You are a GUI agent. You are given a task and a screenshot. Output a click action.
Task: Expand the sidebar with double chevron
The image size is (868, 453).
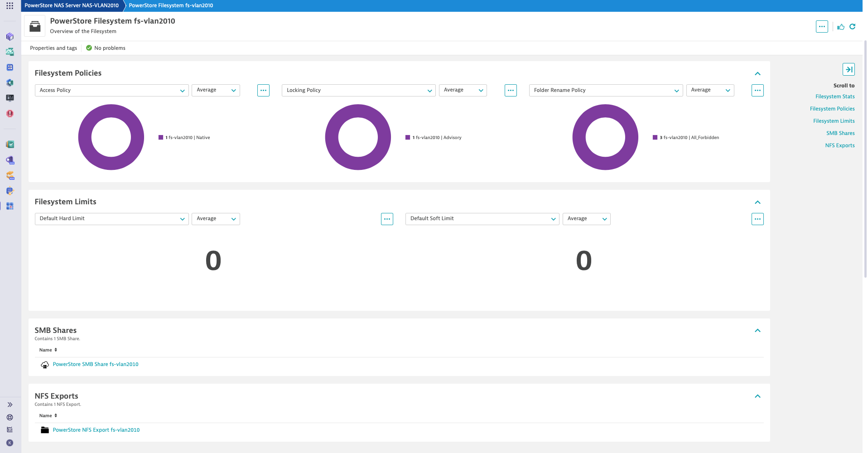point(10,405)
